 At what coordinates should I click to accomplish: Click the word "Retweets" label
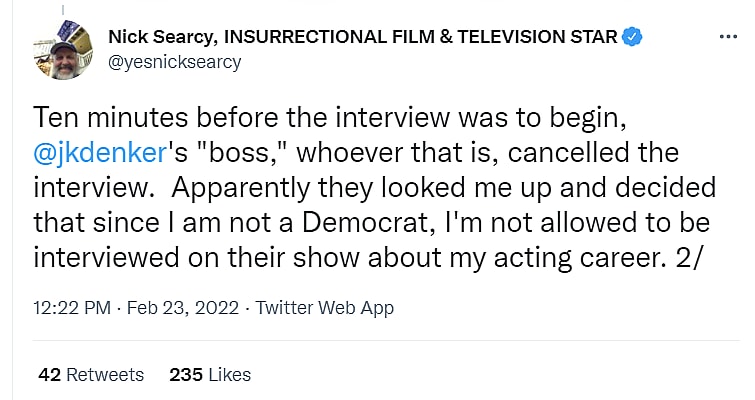click(x=105, y=375)
